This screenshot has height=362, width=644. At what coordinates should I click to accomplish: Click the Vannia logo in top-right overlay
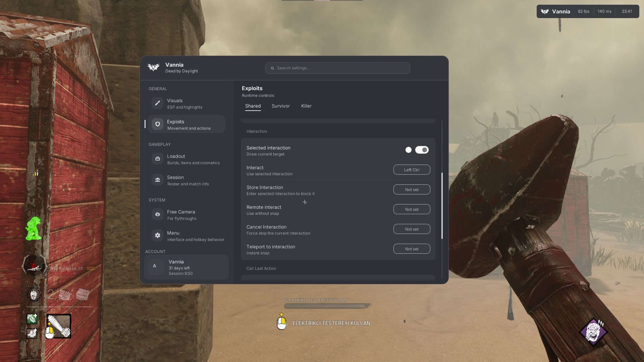pos(545,11)
